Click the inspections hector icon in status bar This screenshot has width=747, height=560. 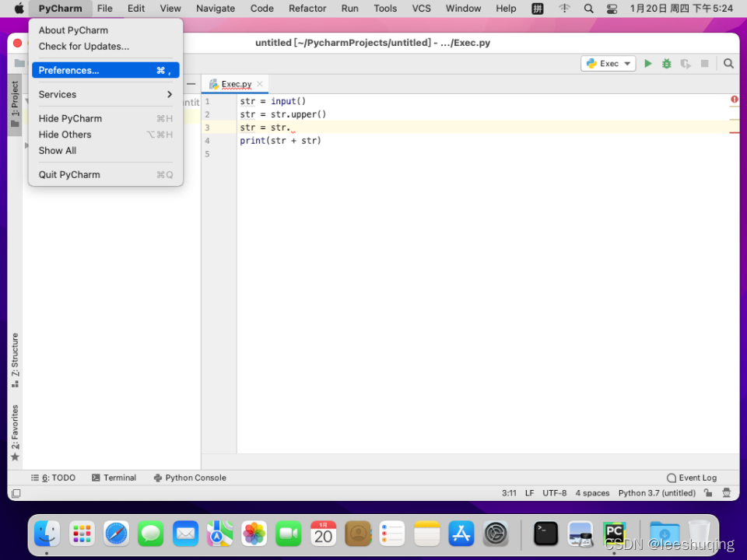(x=727, y=493)
